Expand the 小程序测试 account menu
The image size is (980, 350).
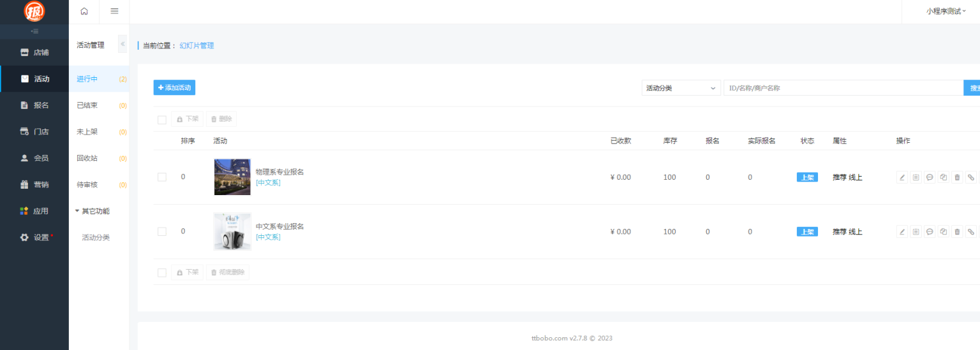(x=946, y=11)
